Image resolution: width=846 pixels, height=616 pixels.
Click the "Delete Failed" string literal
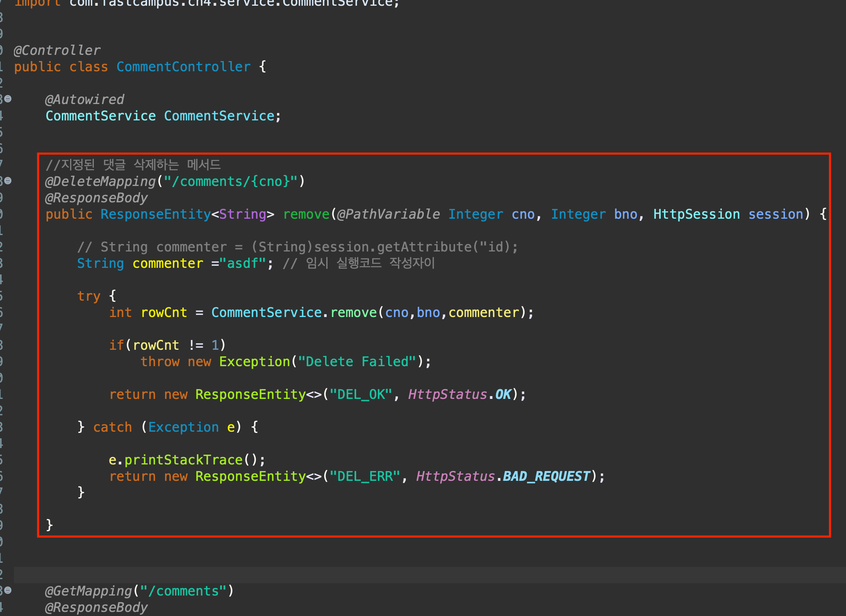click(x=357, y=362)
